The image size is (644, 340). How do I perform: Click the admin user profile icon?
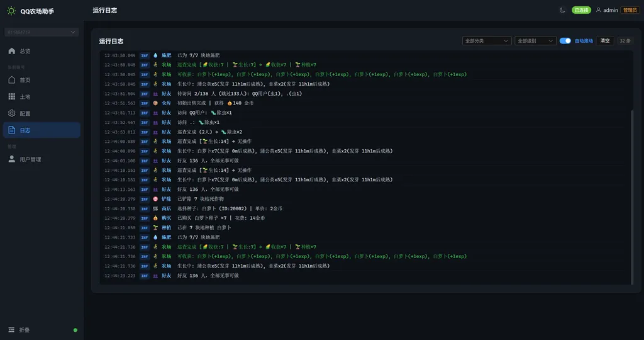[599, 10]
